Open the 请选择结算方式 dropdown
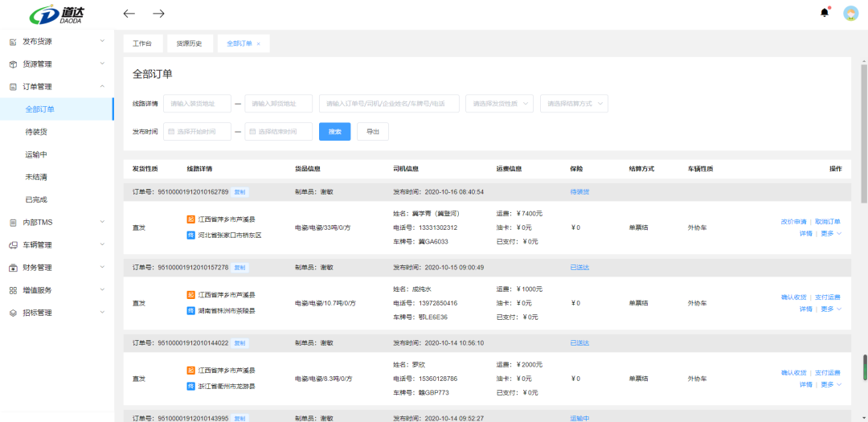The height and width of the screenshot is (422, 868). pyautogui.click(x=574, y=104)
